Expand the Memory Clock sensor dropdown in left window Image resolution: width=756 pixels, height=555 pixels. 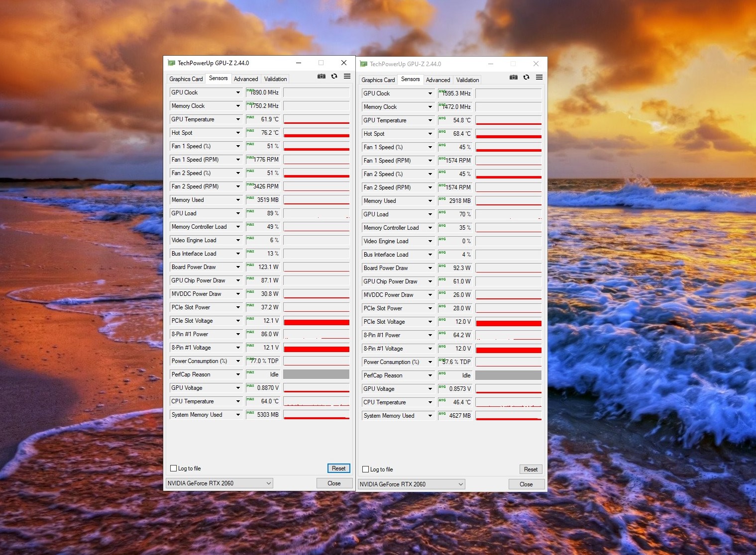(238, 106)
